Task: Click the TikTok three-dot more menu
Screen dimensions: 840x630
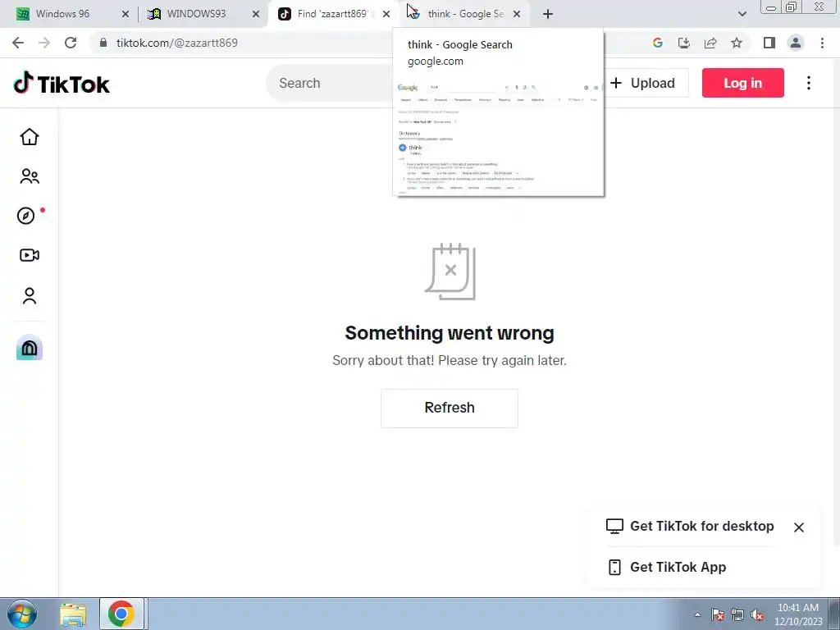Action: [x=808, y=83]
